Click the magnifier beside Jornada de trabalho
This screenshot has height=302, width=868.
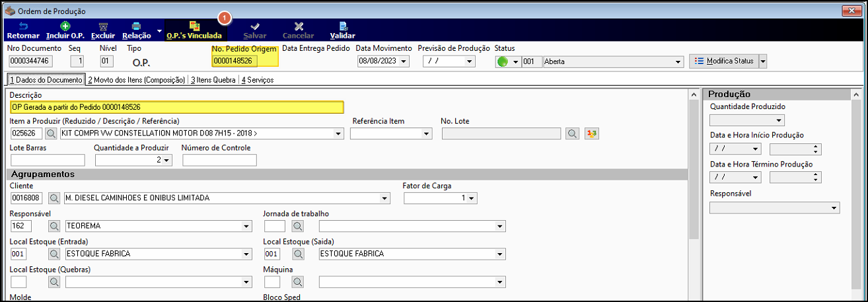298,226
